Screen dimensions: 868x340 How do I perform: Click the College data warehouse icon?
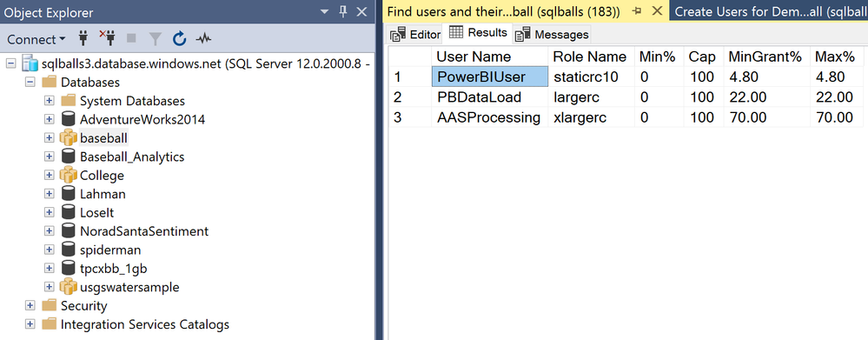point(68,176)
